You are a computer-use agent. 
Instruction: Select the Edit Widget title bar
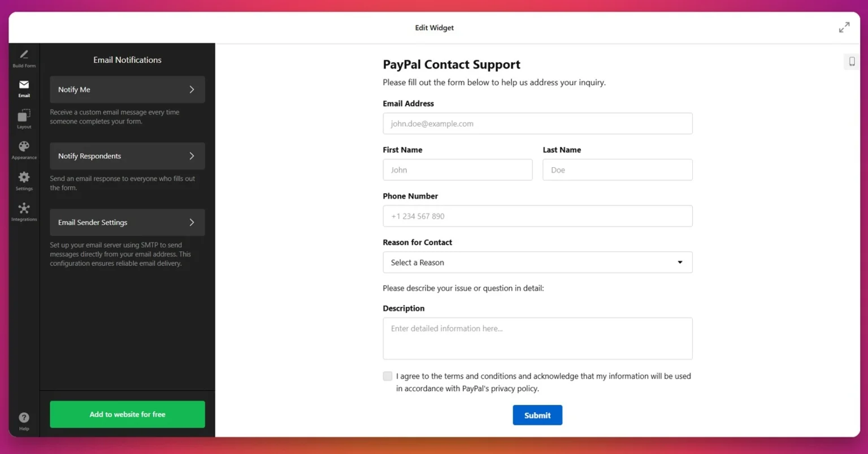click(x=434, y=27)
